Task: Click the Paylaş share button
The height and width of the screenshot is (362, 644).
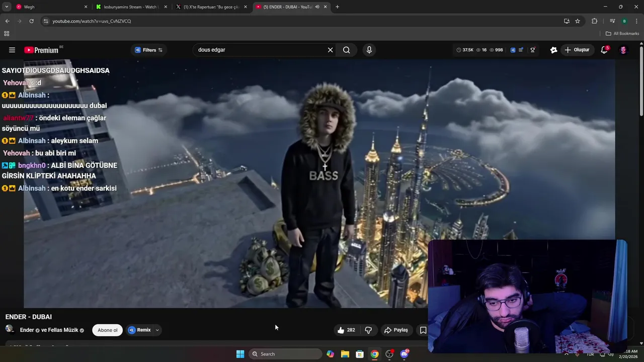Action: 396,330
